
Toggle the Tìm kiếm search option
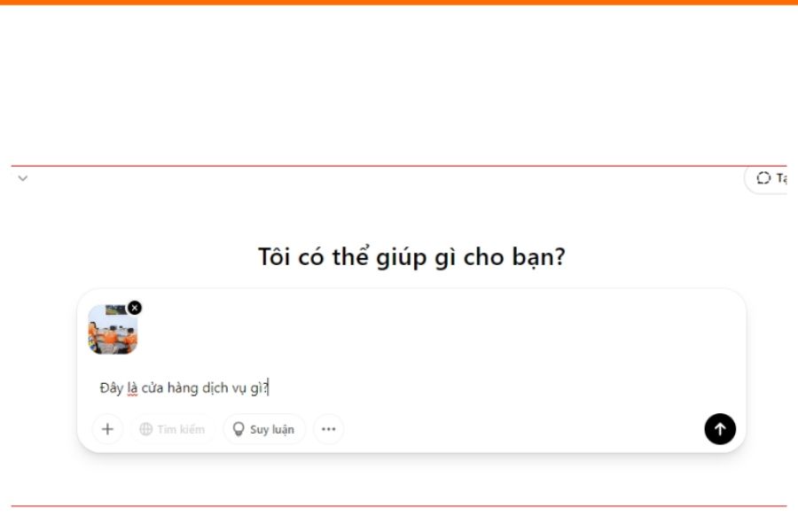[172, 429]
